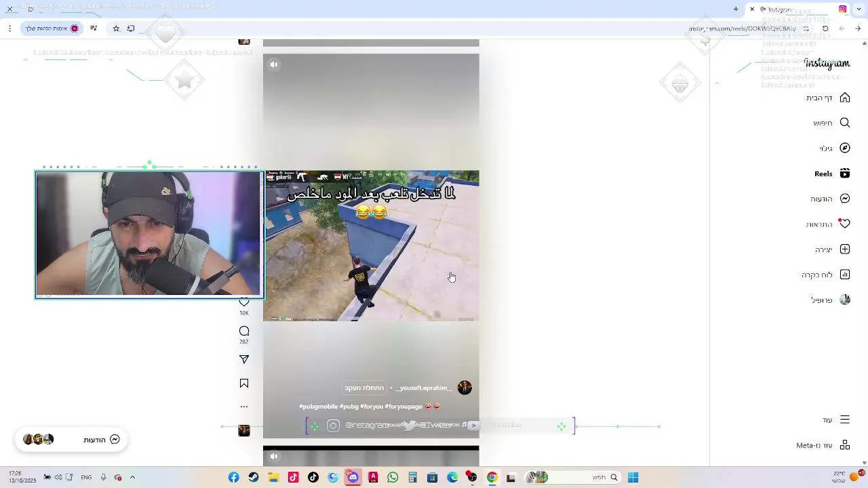Open Discord from the taskbar
The height and width of the screenshot is (488, 868).
[x=353, y=477]
